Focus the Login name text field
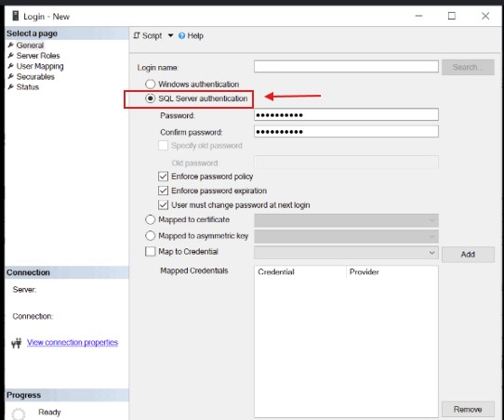 coord(346,67)
